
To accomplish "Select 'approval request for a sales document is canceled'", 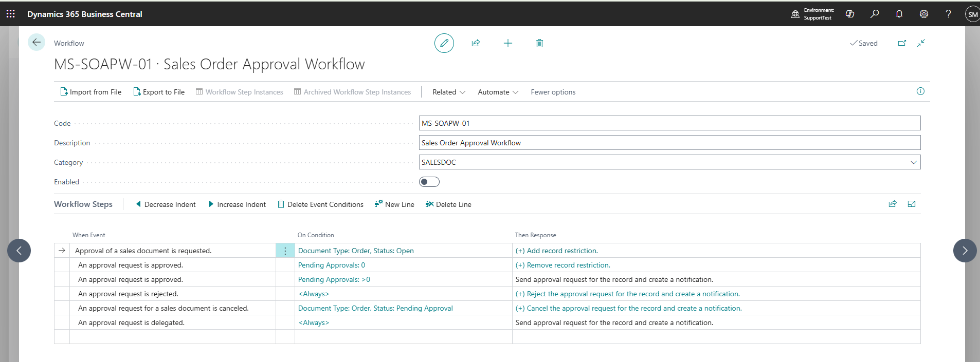I will pos(163,308).
